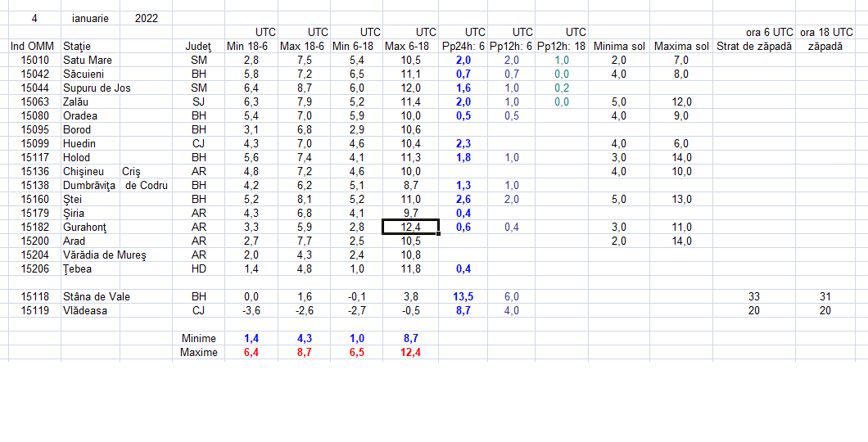868x442 pixels.
Task: Select the Pp12h: 6 header
Action: coord(512,47)
